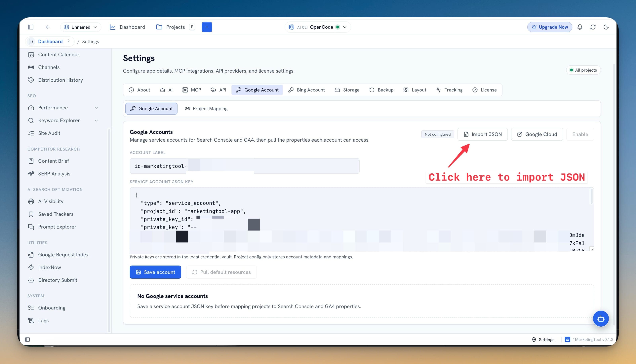
Task: Open the Unnamed workspace dropdown
Action: [81, 27]
